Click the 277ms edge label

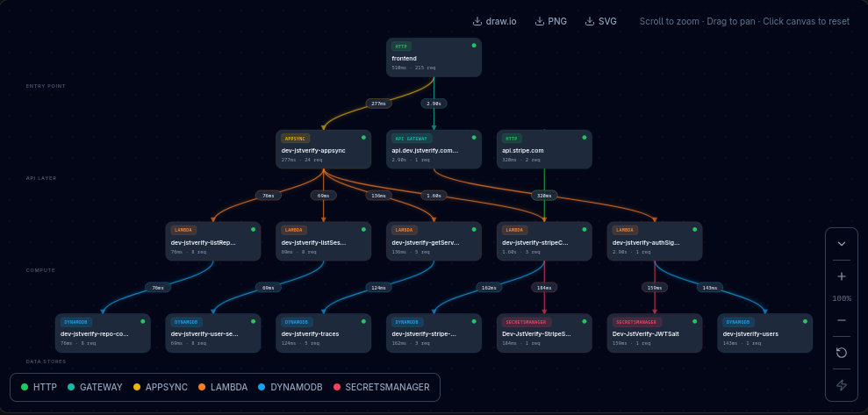(x=379, y=104)
